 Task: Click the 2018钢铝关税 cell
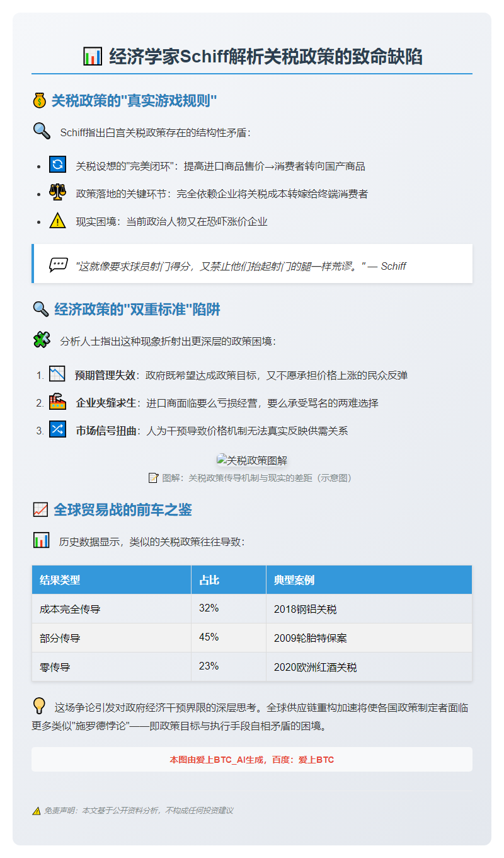369,608
